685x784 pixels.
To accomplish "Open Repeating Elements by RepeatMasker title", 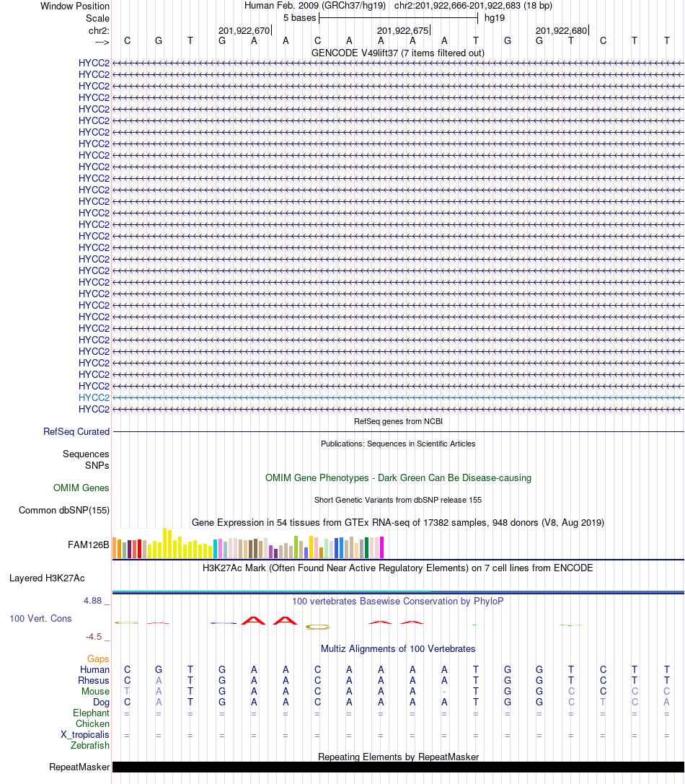I will (398, 757).
